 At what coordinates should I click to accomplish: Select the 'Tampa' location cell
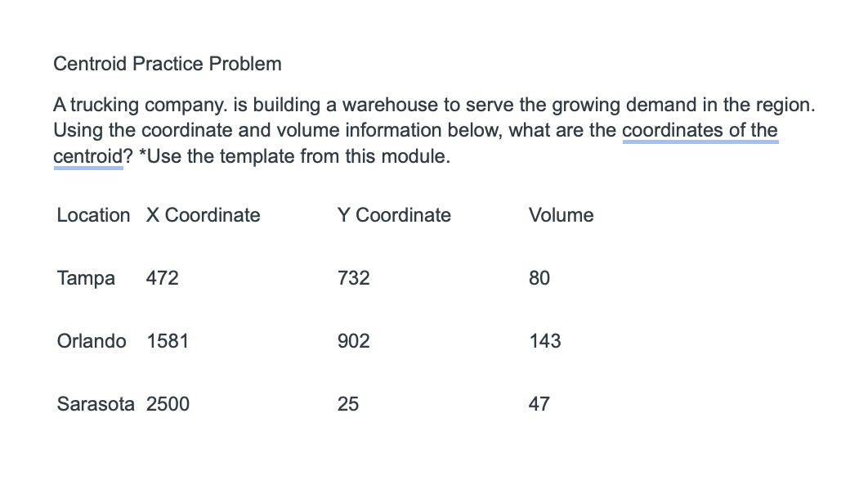(86, 278)
